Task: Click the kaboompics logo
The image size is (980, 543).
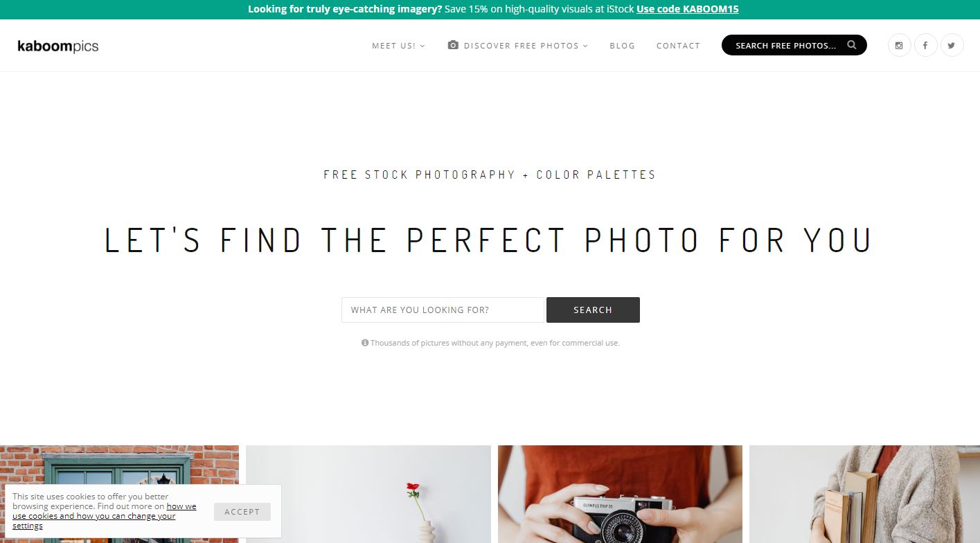Action: 58,46
